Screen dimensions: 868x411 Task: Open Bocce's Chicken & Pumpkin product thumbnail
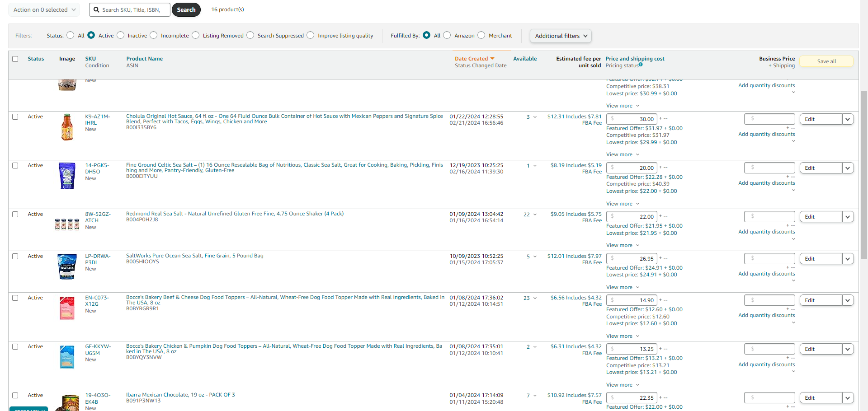67,357
